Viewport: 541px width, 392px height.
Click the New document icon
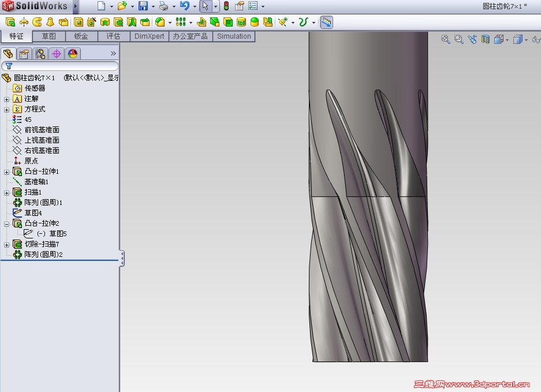[101, 6]
